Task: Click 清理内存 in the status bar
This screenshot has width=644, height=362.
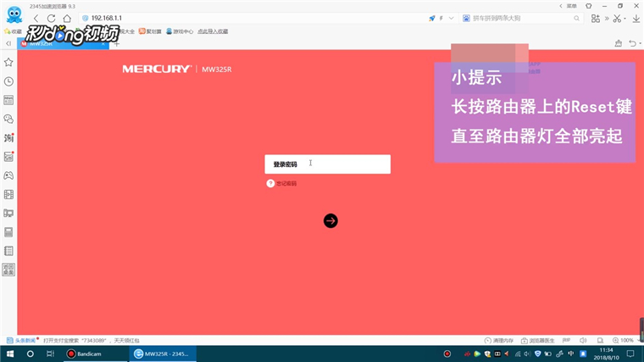Action: click(499, 340)
